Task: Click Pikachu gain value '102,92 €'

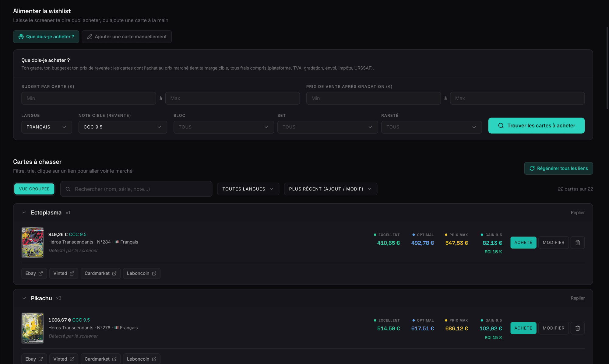Action: (x=491, y=328)
